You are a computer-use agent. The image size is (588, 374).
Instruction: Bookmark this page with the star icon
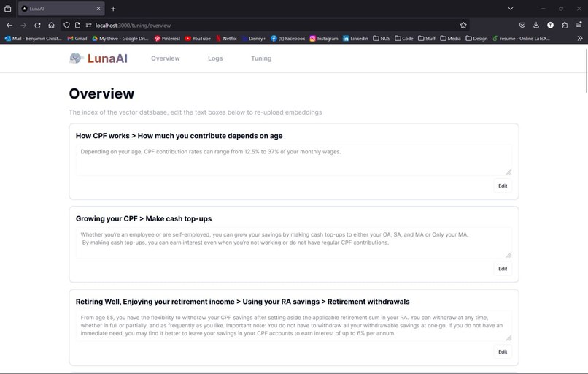click(463, 25)
